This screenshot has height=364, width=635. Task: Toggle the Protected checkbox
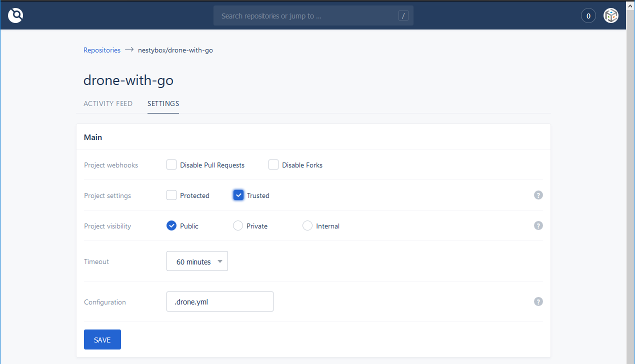coord(171,195)
